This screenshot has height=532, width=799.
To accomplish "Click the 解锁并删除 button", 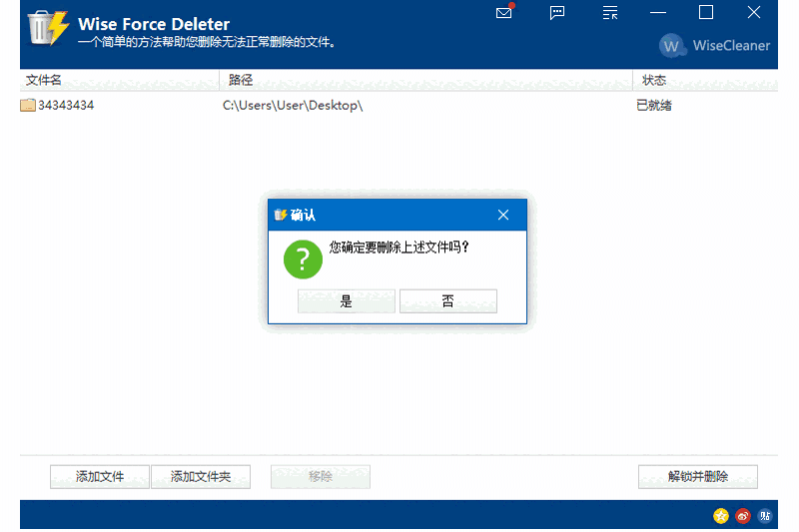I will point(697,477).
